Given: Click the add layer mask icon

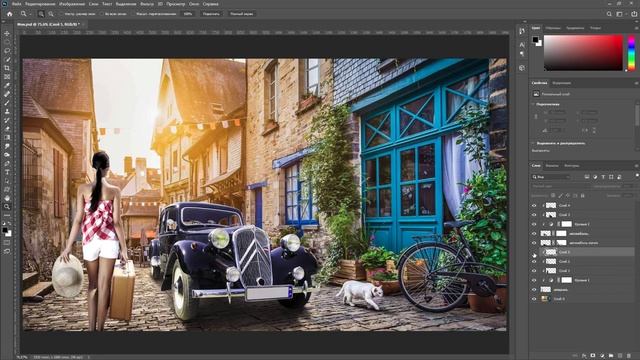Looking at the screenshot, I should (x=593, y=356).
